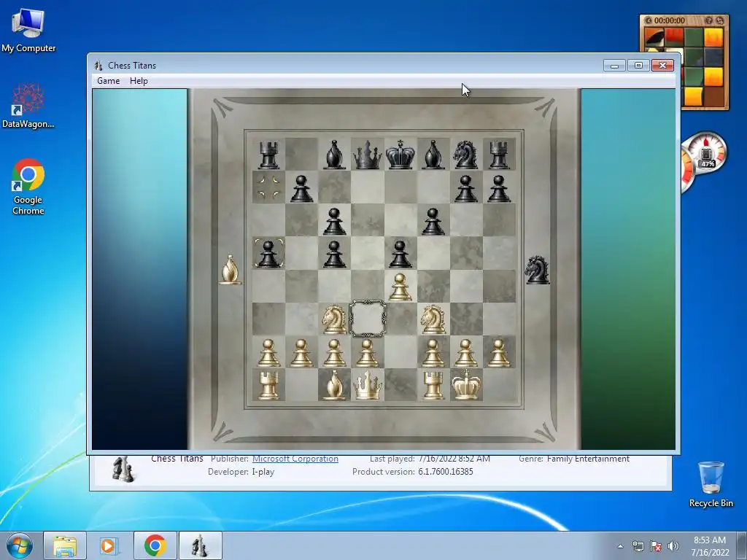747x560 pixels.
Task: Select the black king on e8
Action: click(x=400, y=155)
